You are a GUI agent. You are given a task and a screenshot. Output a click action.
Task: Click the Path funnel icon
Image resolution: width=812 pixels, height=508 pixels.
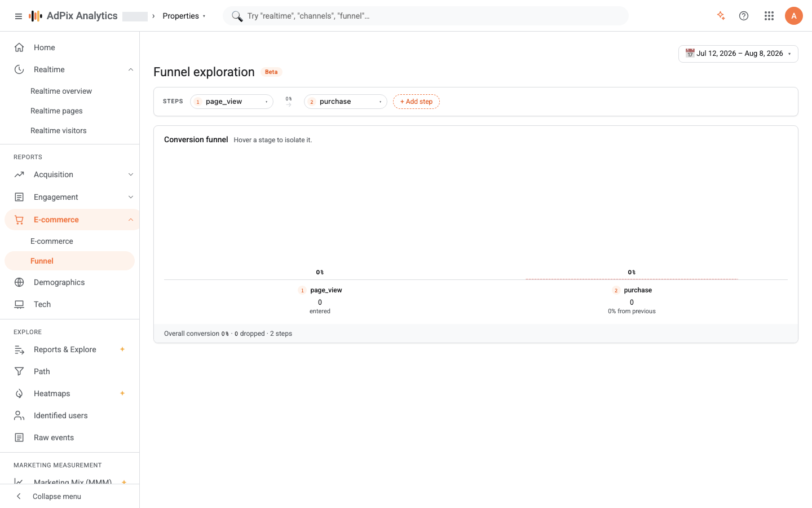(19, 371)
